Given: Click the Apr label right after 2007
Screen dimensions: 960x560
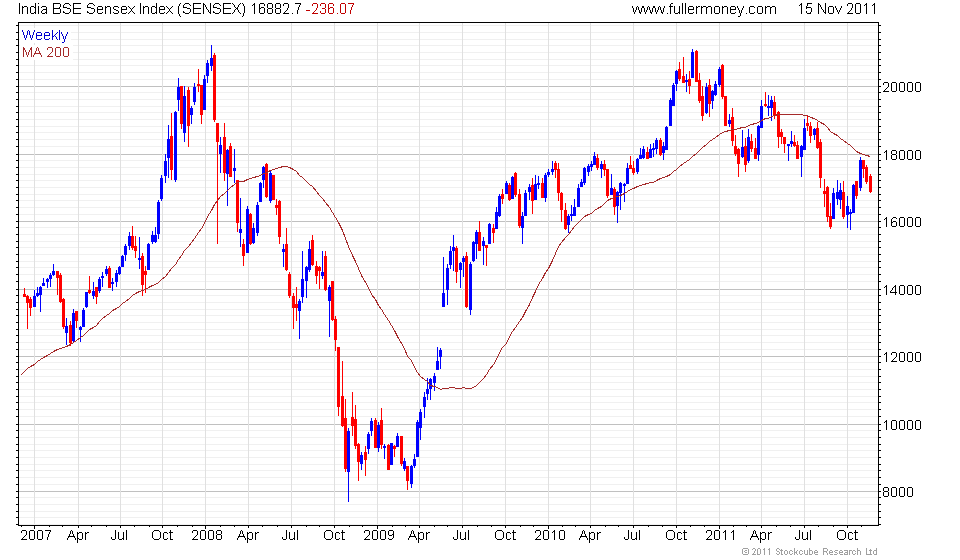Looking at the screenshot, I should (x=78, y=536).
